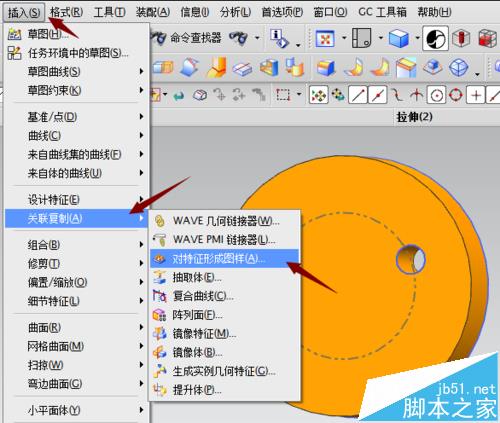Open the 格式 menu in menu bar

pyautogui.click(x=66, y=12)
